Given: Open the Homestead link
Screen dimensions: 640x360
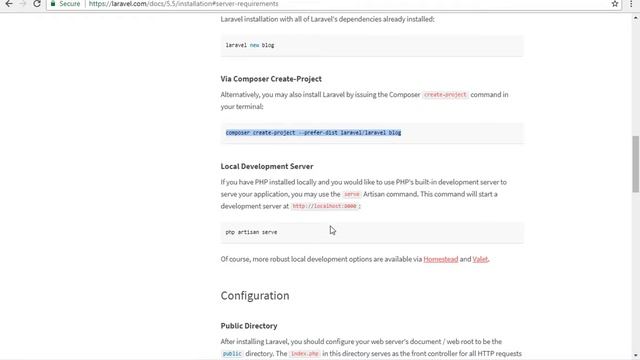Looking at the screenshot, I should tap(440, 259).
